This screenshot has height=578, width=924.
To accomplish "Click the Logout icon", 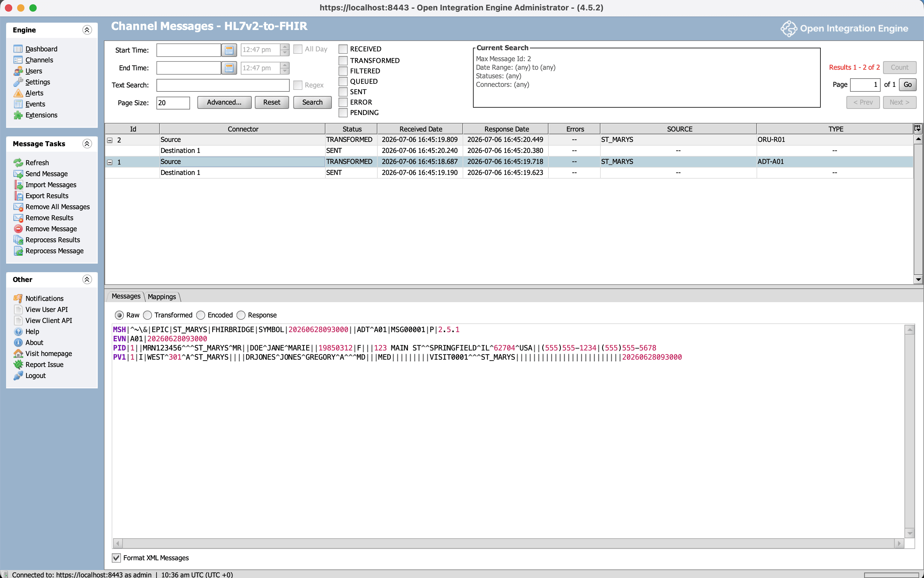I will point(18,376).
